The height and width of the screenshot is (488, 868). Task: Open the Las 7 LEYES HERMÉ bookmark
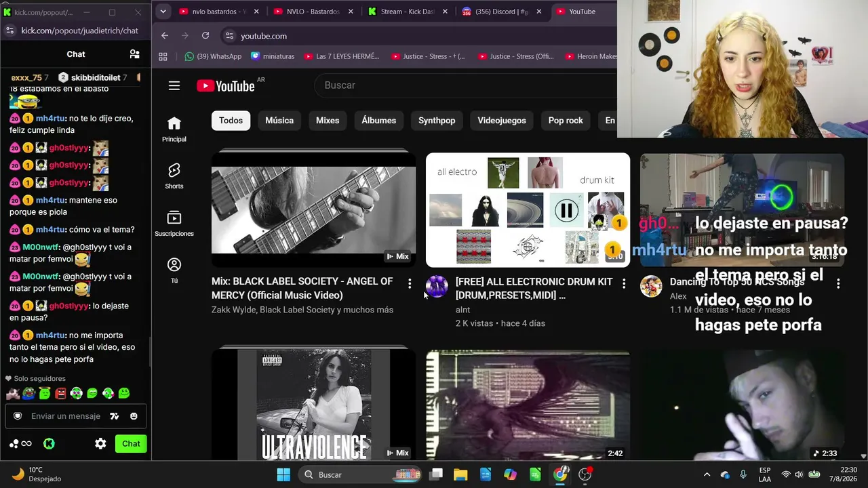(342, 56)
